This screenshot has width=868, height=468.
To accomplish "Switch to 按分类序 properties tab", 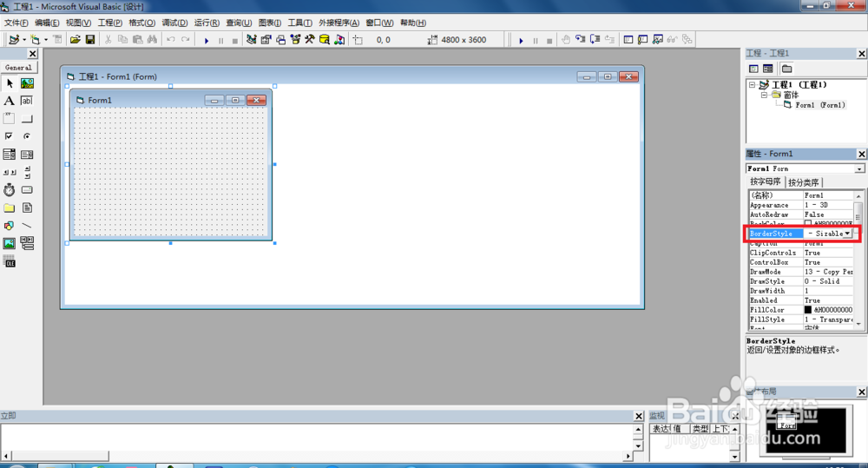I will coord(804,182).
